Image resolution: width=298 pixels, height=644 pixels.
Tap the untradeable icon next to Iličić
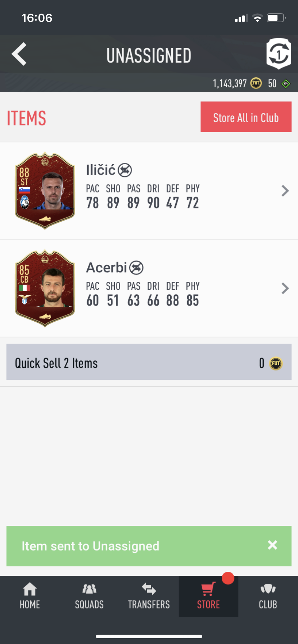125,170
